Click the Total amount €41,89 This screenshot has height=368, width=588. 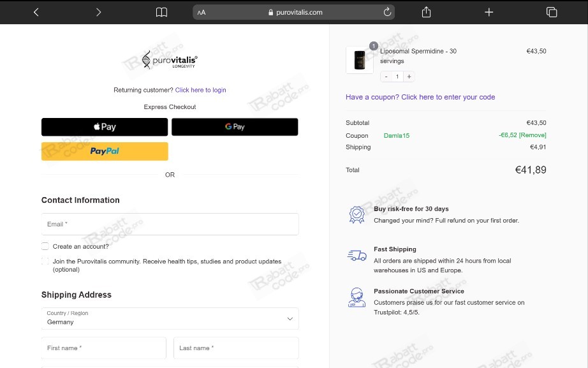(x=531, y=170)
